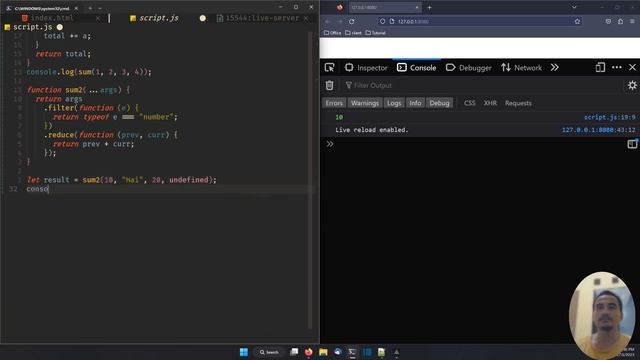This screenshot has width=640, height=360.
Task: Open the Windows Start menu
Action: pyautogui.click(x=244, y=352)
